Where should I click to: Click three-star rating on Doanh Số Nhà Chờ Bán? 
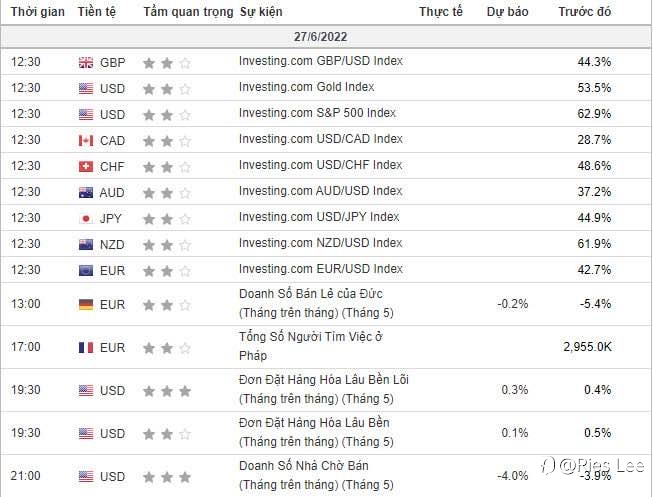[167, 477]
